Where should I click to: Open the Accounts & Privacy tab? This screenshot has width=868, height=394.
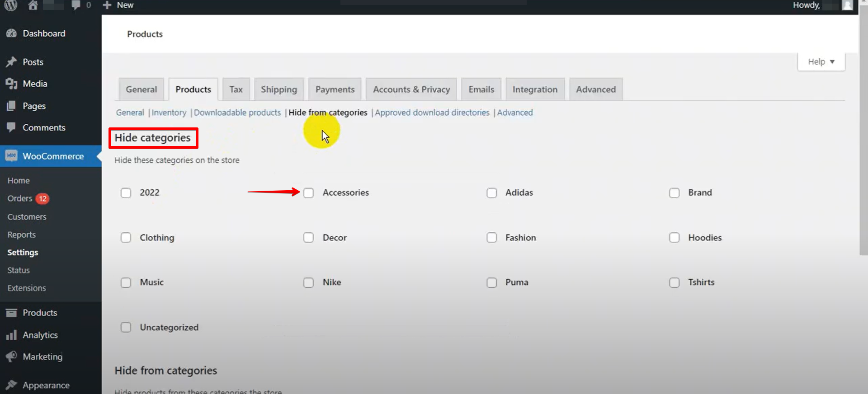pyautogui.click(x=411, y=89)
